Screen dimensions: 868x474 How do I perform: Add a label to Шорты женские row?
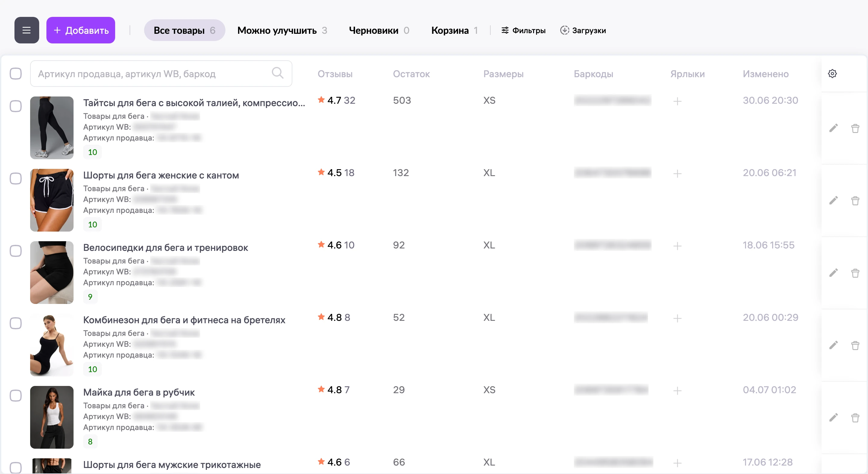(x=677, y=174)
